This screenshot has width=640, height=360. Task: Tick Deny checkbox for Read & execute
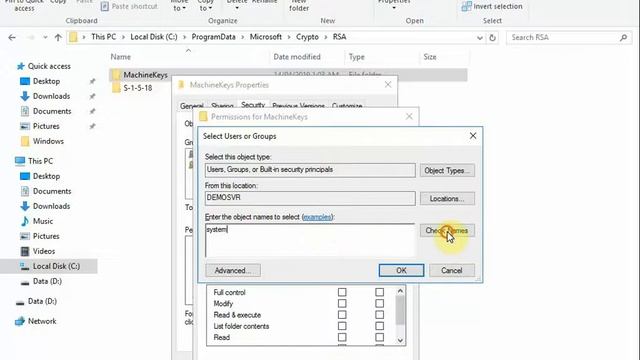380,315
